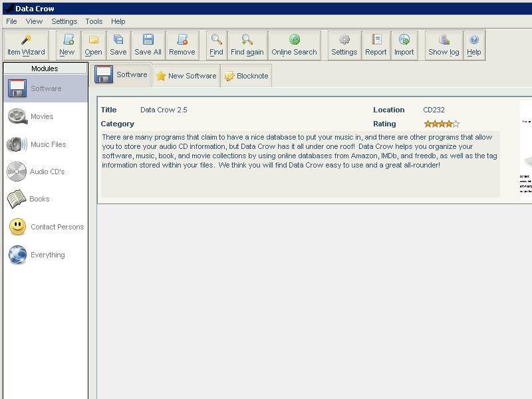Click the Save All toolbar button
Screen dimensions: 532x399
click(148, 45)
